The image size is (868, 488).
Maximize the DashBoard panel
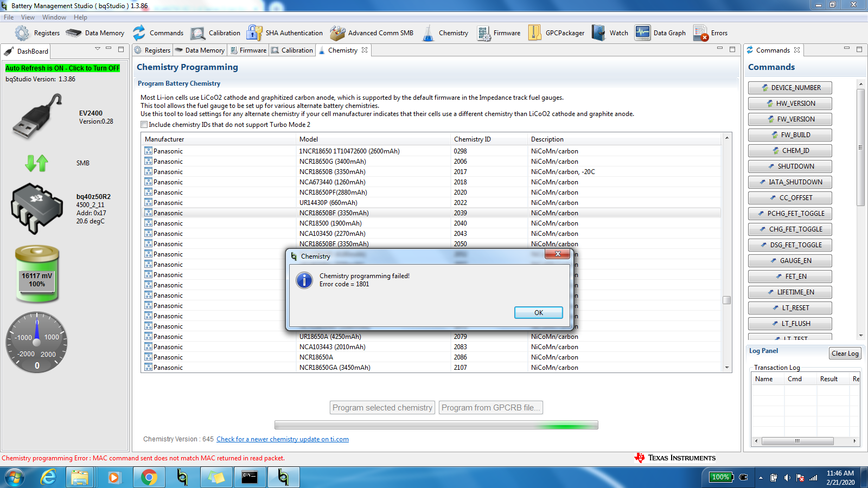121,49
